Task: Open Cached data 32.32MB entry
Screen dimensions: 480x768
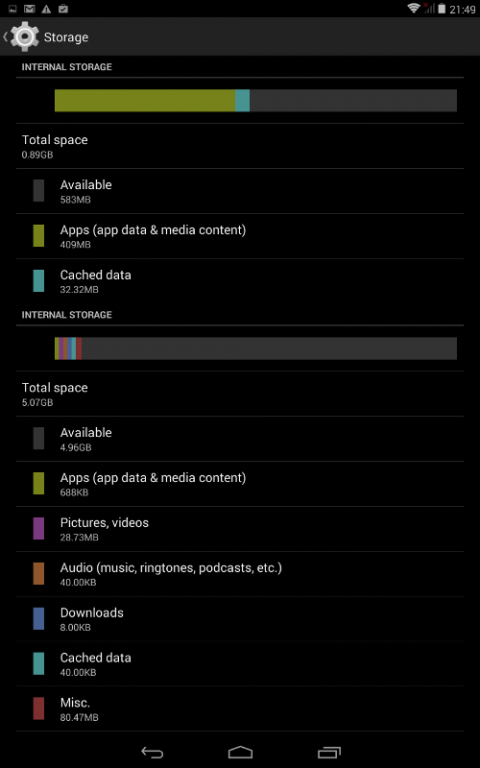Action: [x=240, y=281]
